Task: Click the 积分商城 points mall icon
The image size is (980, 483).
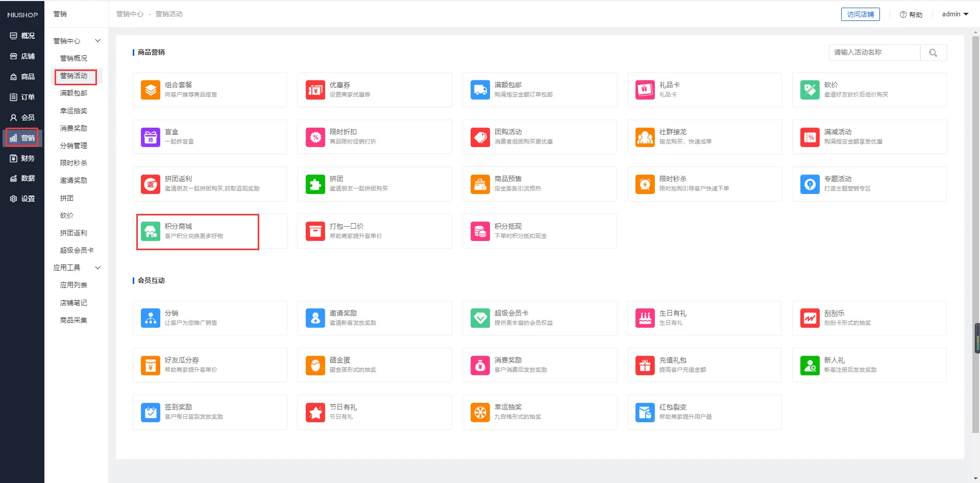Action: click(151, 231)
